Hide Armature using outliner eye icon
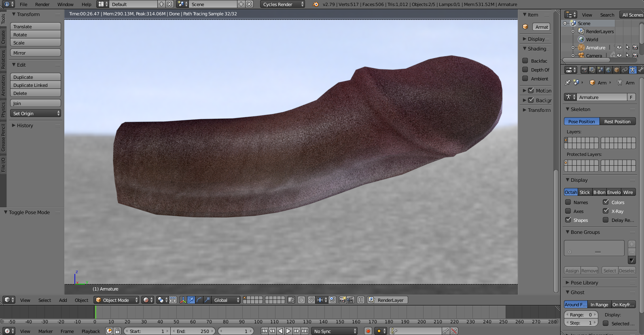The image size is (644, 335). [x=619, y=47]
